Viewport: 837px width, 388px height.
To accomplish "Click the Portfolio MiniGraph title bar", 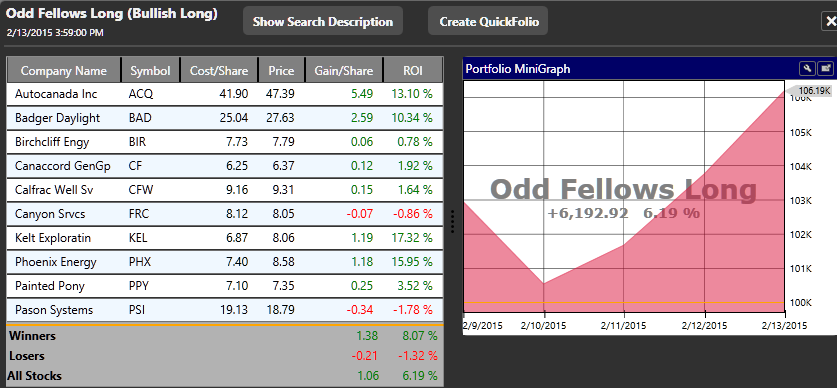I will coord(630,69).
